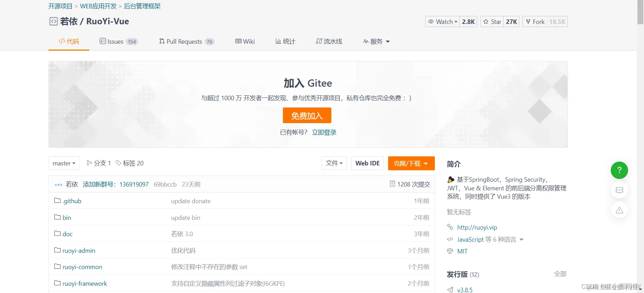Click the 标签 20 tags link

tap(133, 163)
